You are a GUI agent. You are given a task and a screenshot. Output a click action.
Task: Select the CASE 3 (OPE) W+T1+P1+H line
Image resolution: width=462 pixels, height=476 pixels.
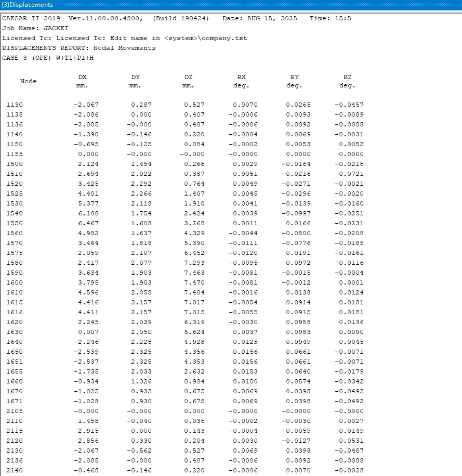point(48,58)
